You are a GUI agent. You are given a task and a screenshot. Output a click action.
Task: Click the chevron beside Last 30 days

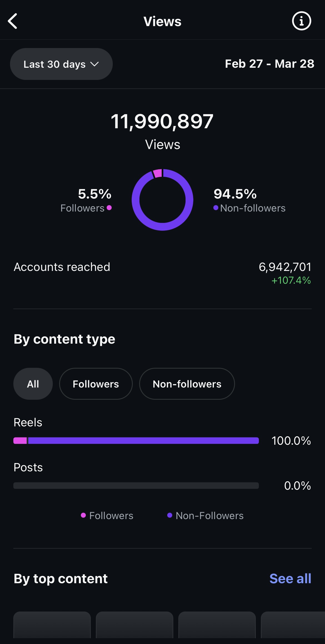pos(94,64)
